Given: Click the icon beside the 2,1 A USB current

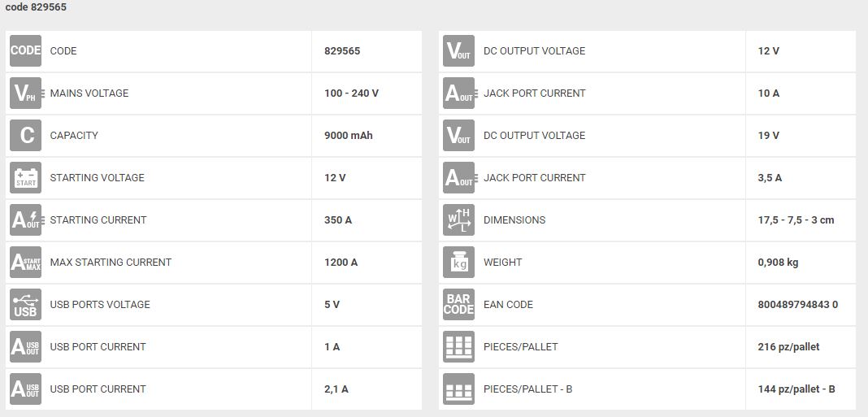Looking at the screenshot, I should (x=25, y=389).
